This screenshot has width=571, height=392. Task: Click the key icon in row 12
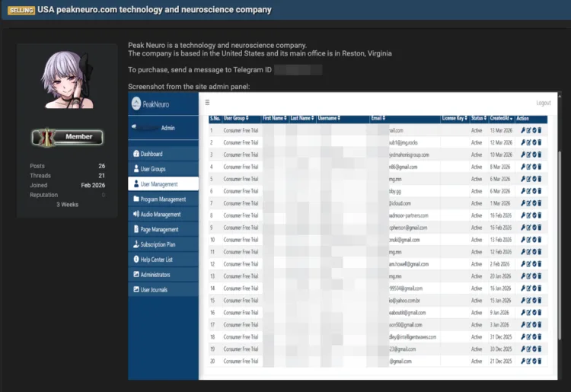point(523,264)
